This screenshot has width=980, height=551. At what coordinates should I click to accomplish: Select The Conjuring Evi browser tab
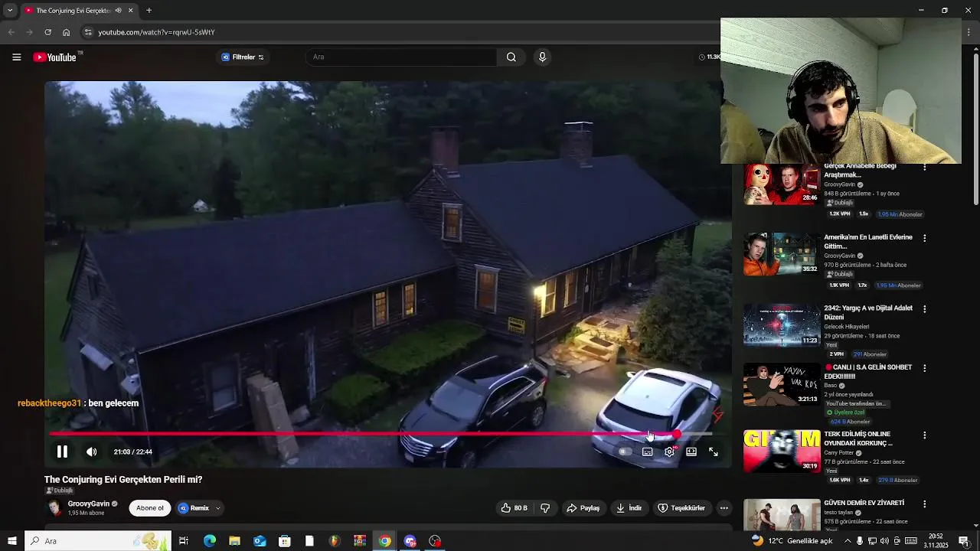[x=79, y=11]
